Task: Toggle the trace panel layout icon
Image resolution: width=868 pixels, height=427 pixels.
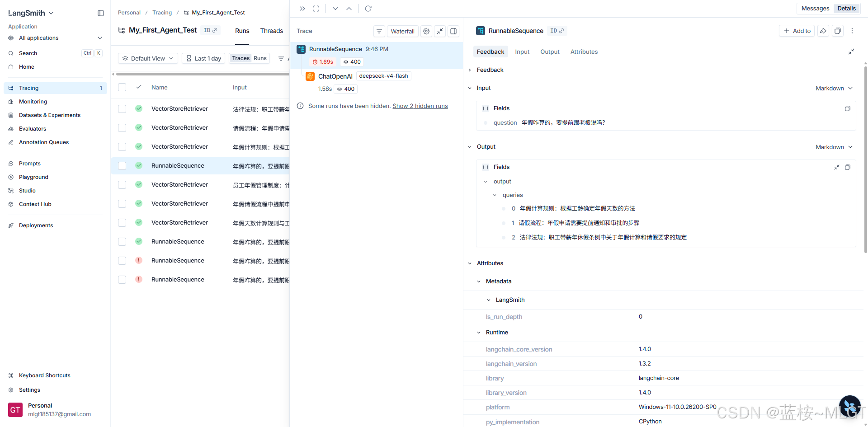Action: point(453,31)
